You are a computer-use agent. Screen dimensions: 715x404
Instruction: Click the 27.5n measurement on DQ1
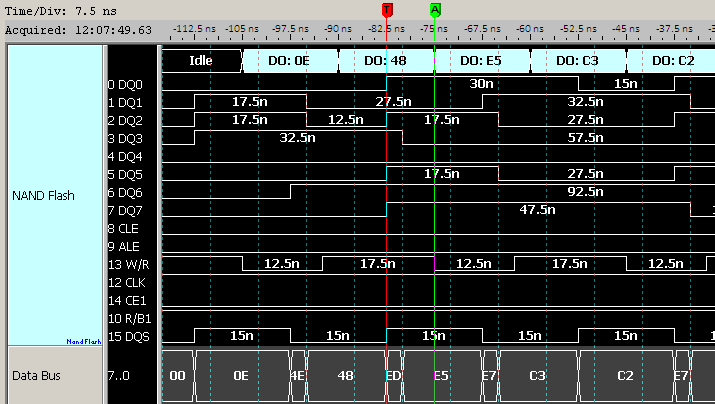(394, 102)
